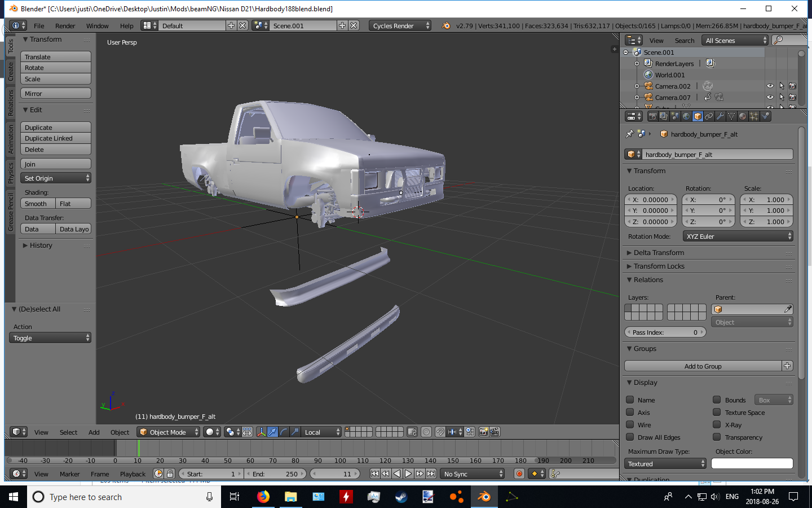
Task: Jump to the last frame
Action: click(x=431, y=474)
